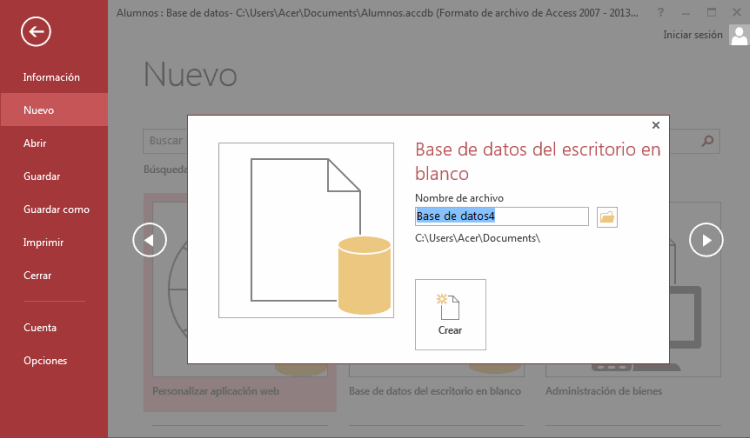Open Opciones in the sidebar
750x438 pixels.
pos(45,360)
